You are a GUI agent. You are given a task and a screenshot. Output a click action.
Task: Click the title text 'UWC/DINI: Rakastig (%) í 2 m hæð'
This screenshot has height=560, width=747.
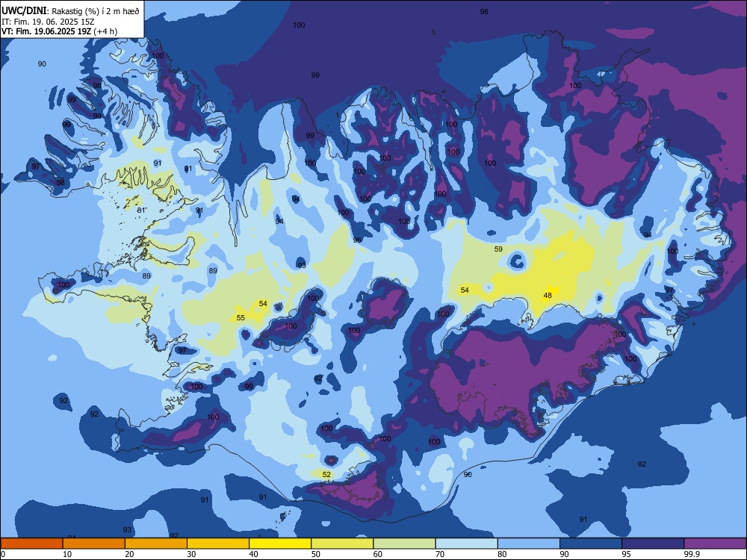70,11
